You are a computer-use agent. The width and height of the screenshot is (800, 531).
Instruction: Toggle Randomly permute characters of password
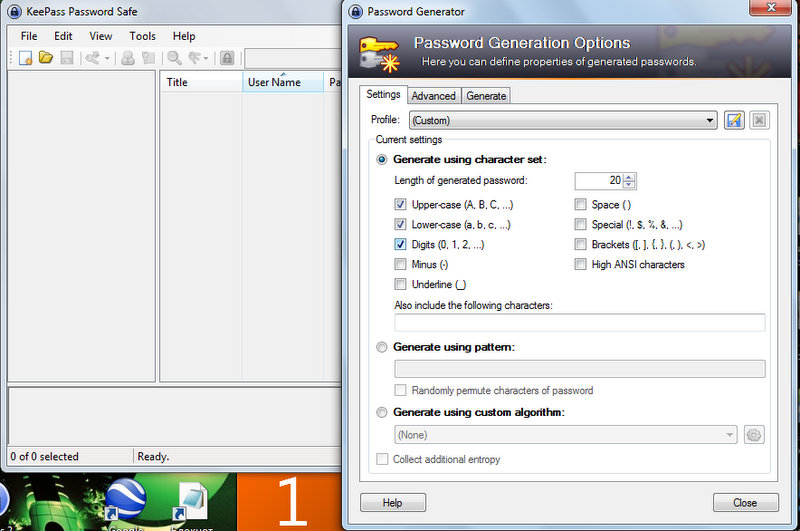401,390
